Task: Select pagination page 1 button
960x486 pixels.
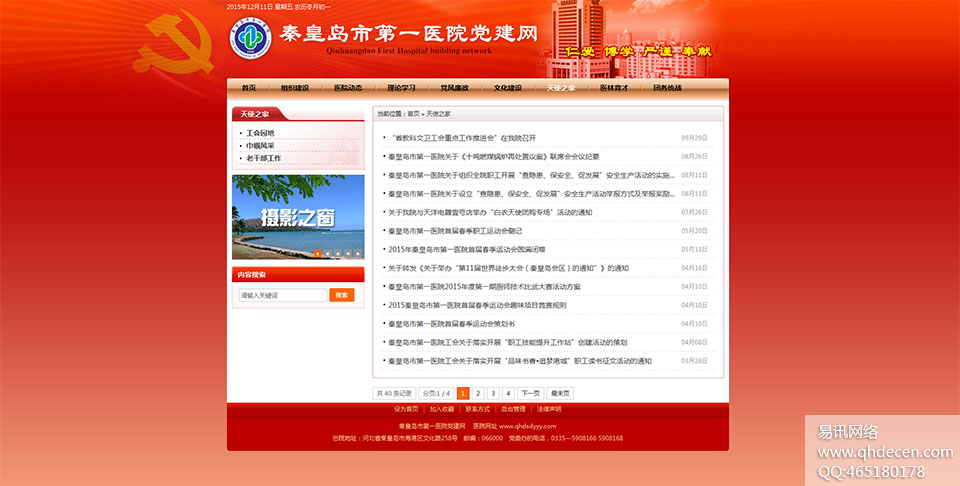Action: click(x=463, y=394)
